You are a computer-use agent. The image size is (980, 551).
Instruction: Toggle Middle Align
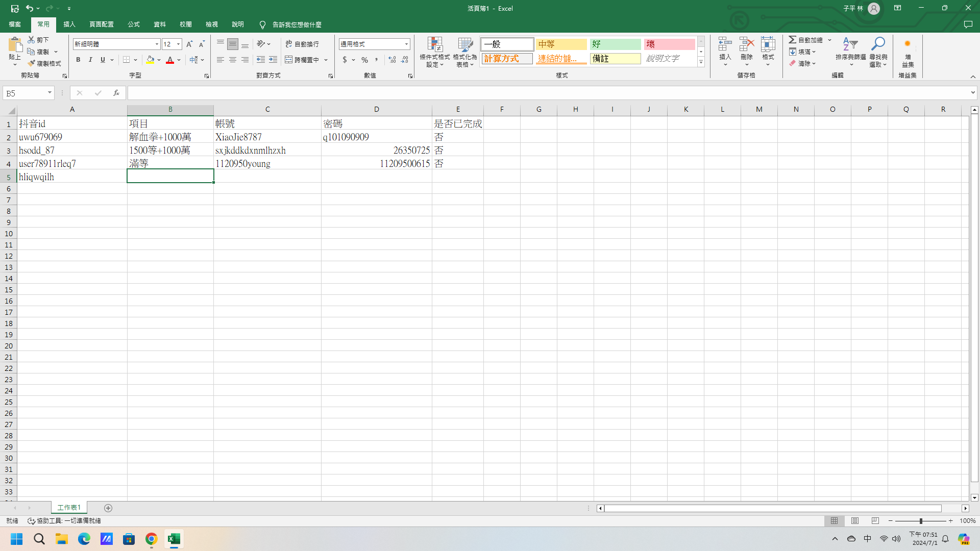pos(233,44)
